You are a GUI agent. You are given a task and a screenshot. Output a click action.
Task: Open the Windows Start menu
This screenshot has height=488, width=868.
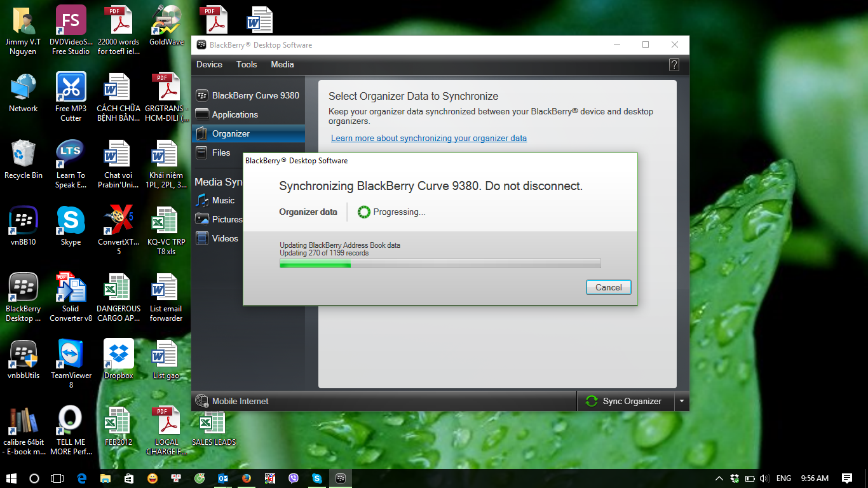tap(11, 478)
